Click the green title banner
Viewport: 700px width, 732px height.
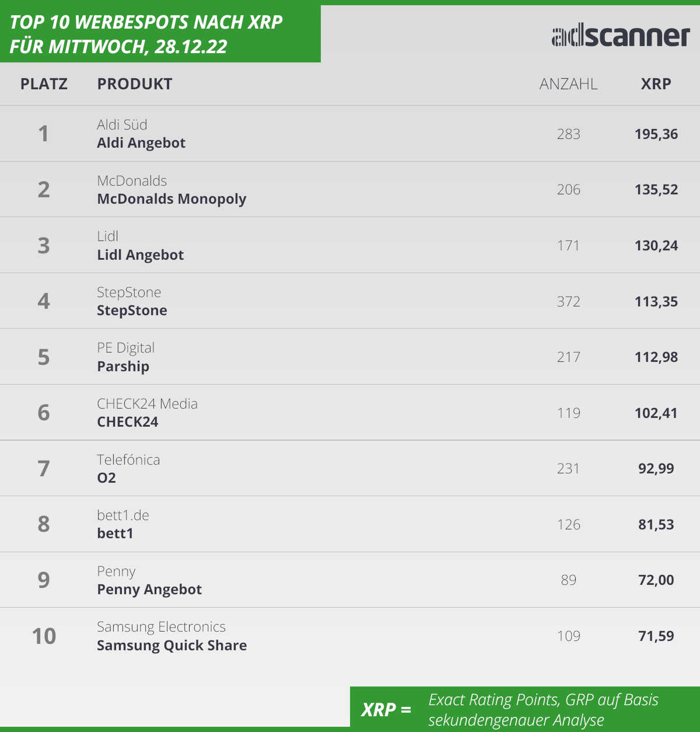tap(160, 34)
